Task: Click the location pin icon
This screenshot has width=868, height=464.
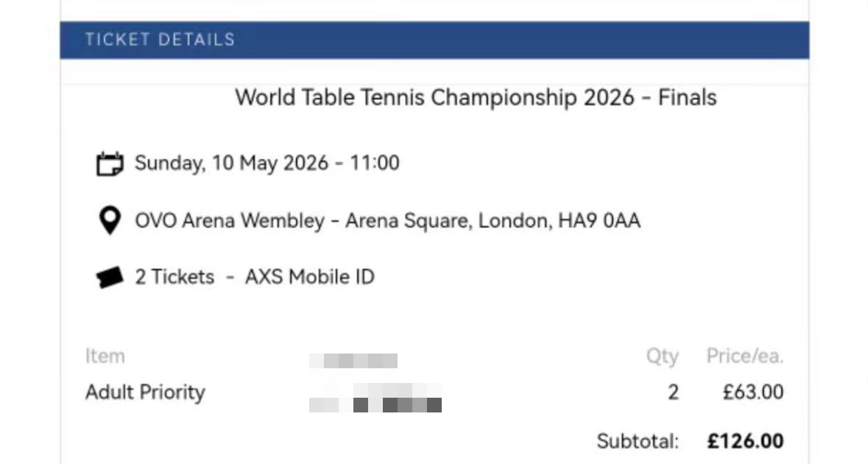Action: point(110,220)
